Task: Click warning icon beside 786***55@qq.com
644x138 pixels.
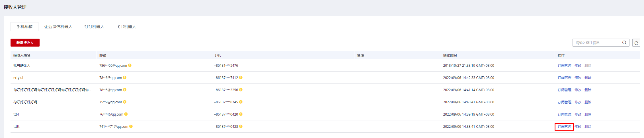Action: [x=130, y=65]
